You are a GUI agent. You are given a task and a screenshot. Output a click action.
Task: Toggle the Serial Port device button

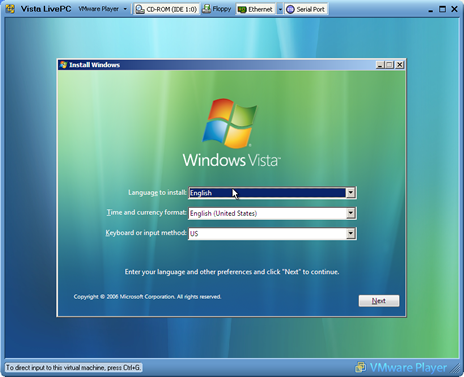pos(306,9)
